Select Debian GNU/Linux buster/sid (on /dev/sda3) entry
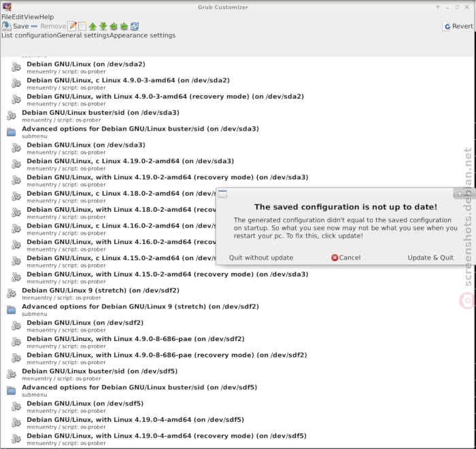Image resolution: width=476 pixels, height=449 pixels. (x=101, y=116)
